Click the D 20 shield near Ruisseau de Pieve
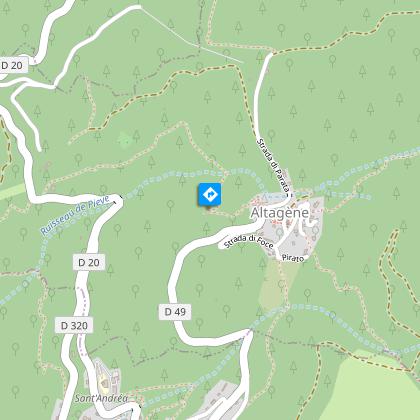 [x=89, y=263]
